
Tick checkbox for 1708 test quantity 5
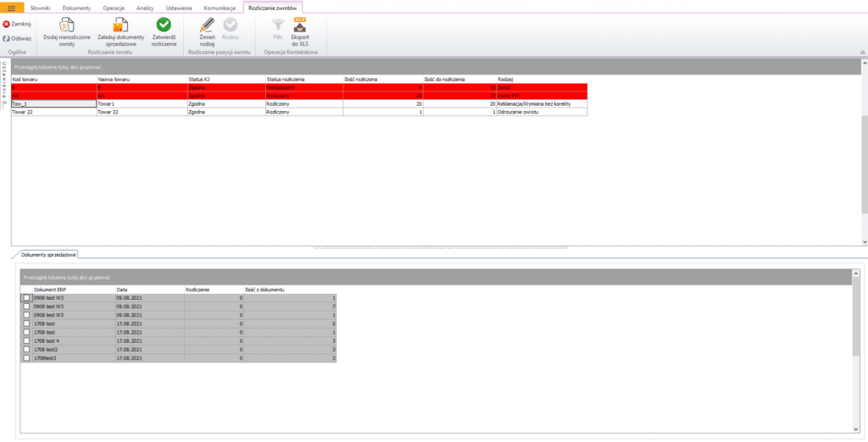coord(26,323)
